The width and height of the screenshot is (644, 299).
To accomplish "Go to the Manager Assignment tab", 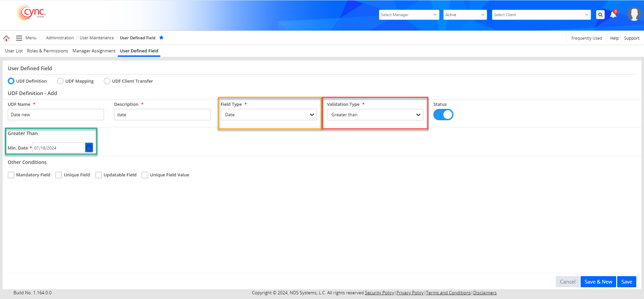I will pyautogui.click(x=94, y=51).
